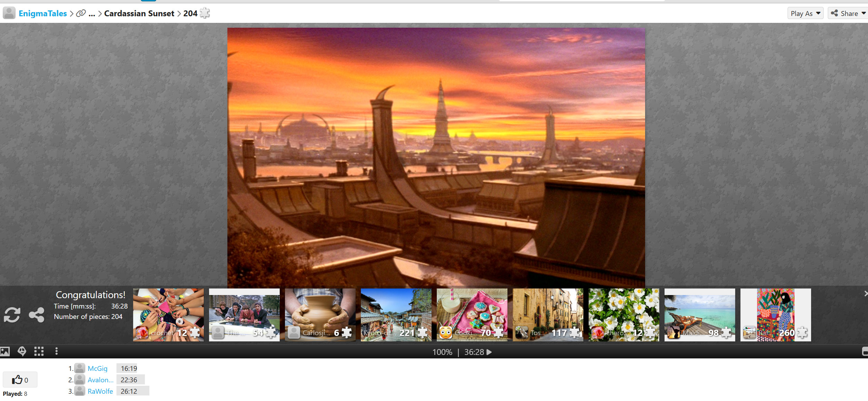Open RaWolfe's profile from the leaderboard
The image size is (868, 401).
click(x=100, y=391)
